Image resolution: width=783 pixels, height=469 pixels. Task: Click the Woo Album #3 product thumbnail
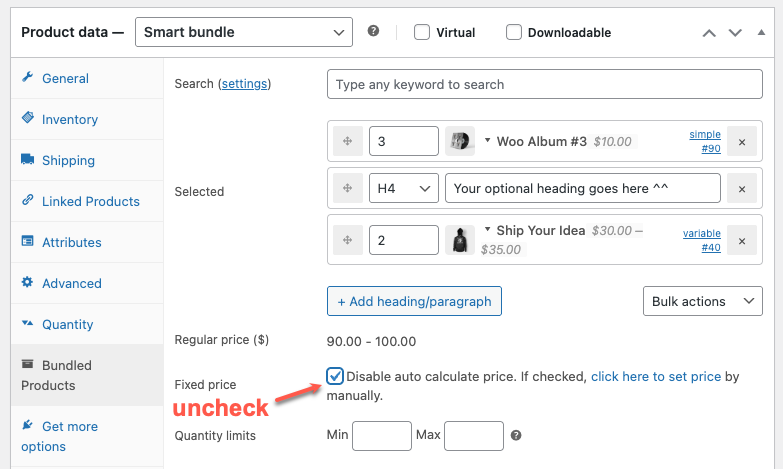click(460, 141)
